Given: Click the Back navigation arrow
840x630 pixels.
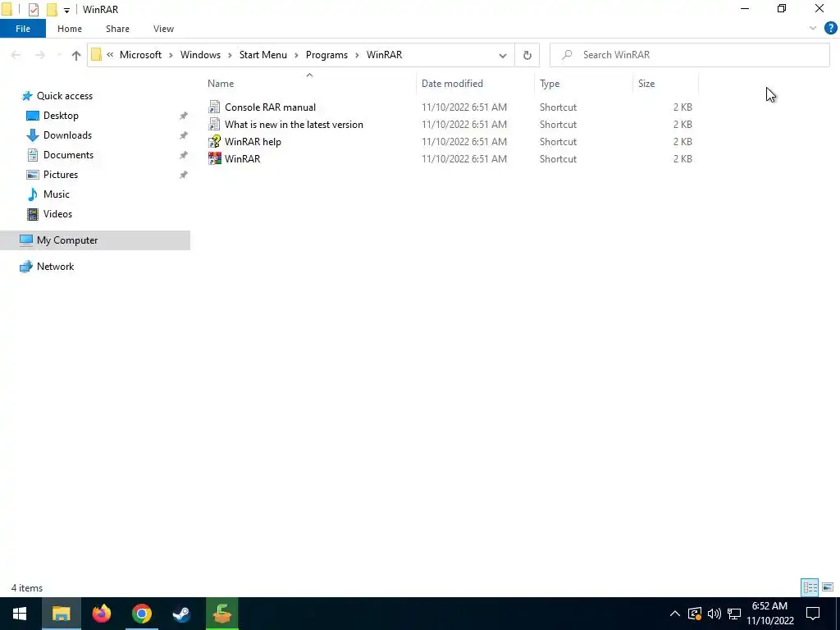Looking at the screenshot, I should coord(16,55).
